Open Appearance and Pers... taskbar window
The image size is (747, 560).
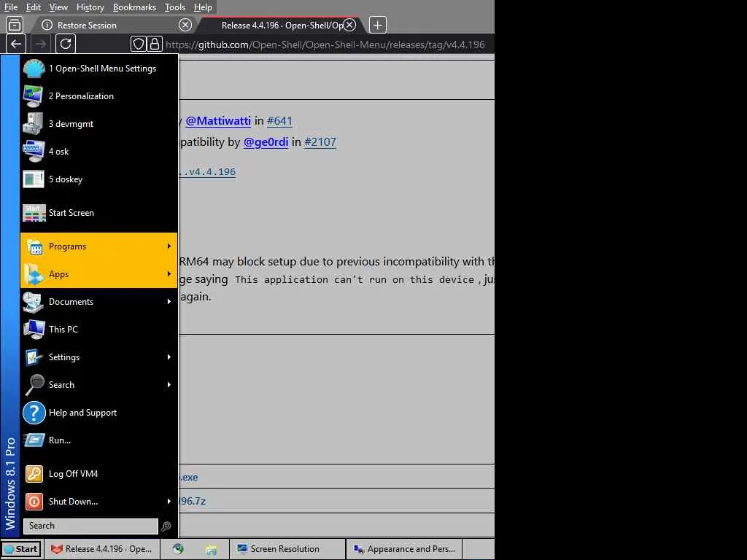click(404, 549)
